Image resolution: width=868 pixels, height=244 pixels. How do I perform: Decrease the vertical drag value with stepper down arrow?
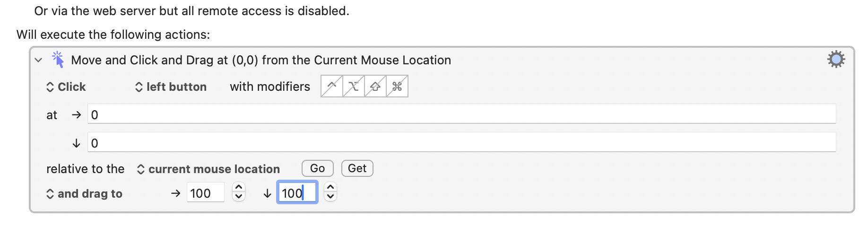point(330,197)
